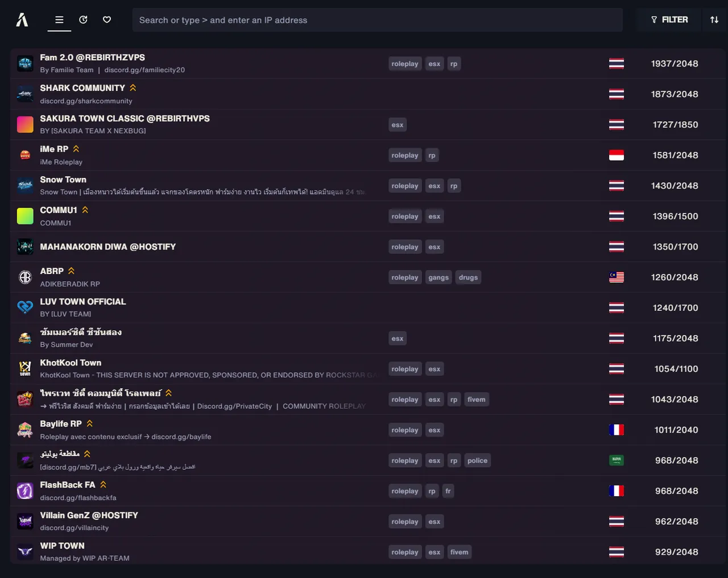Open the ABRP server icon
728x578 pixels.
25,277
